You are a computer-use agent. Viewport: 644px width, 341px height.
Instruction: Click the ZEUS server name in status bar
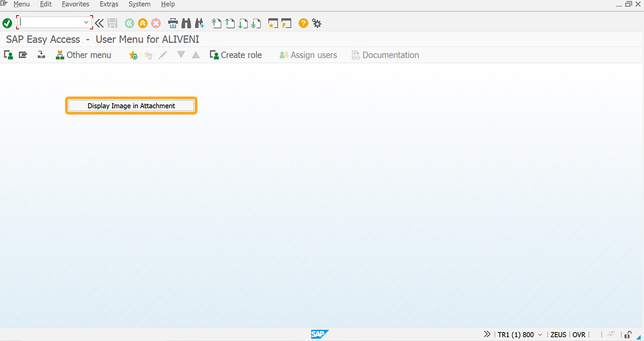[x=558, y=335]
